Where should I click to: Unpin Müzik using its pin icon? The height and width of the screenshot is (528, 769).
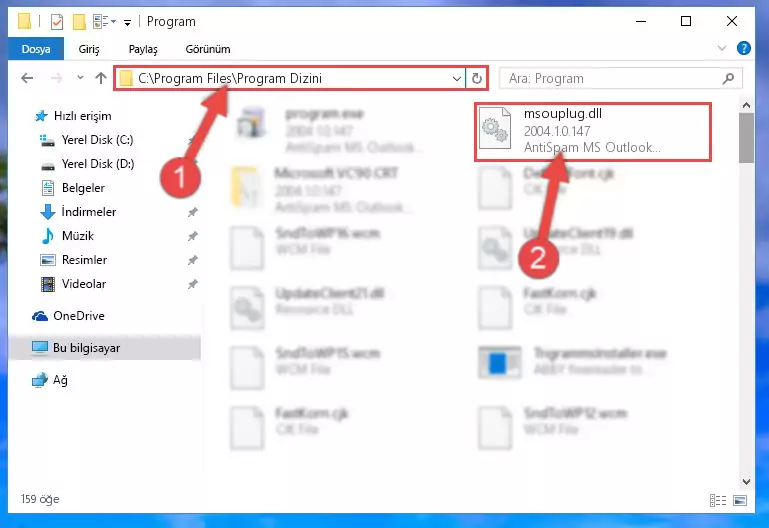point(193,236)
